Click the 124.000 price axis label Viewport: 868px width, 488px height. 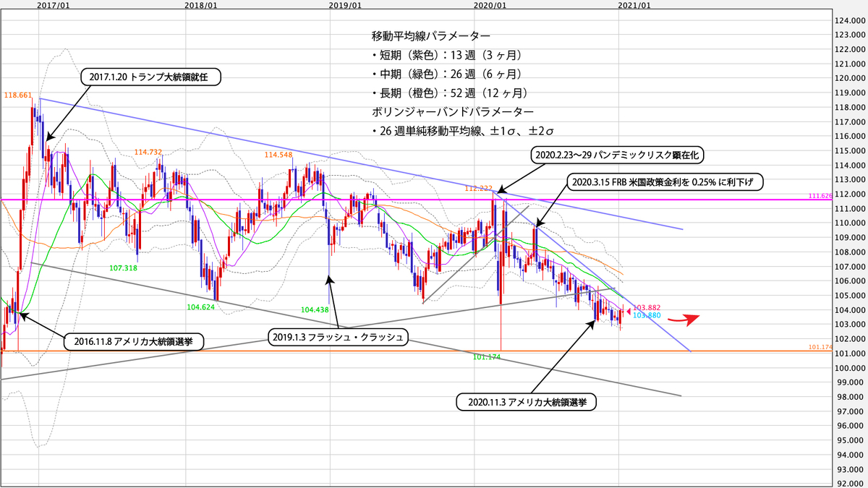pyautogui.click(x=848, y=20)
